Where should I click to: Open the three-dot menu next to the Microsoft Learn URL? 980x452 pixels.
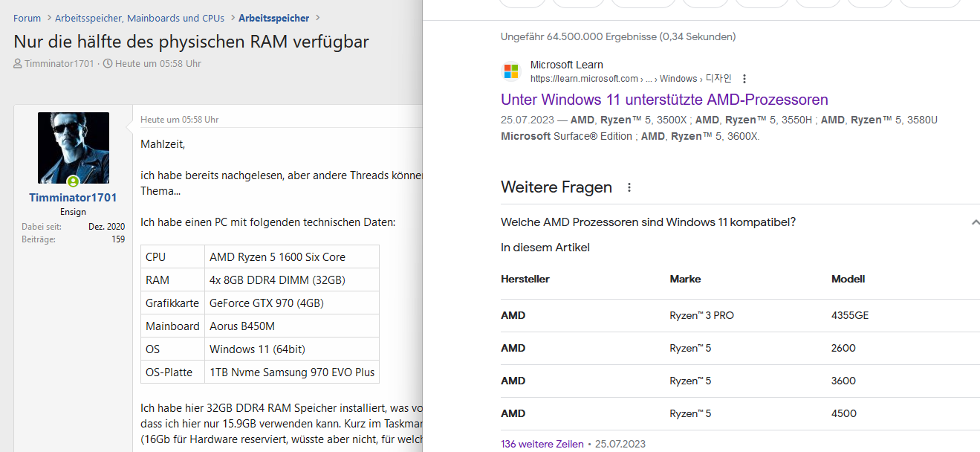tap(744, 79)
